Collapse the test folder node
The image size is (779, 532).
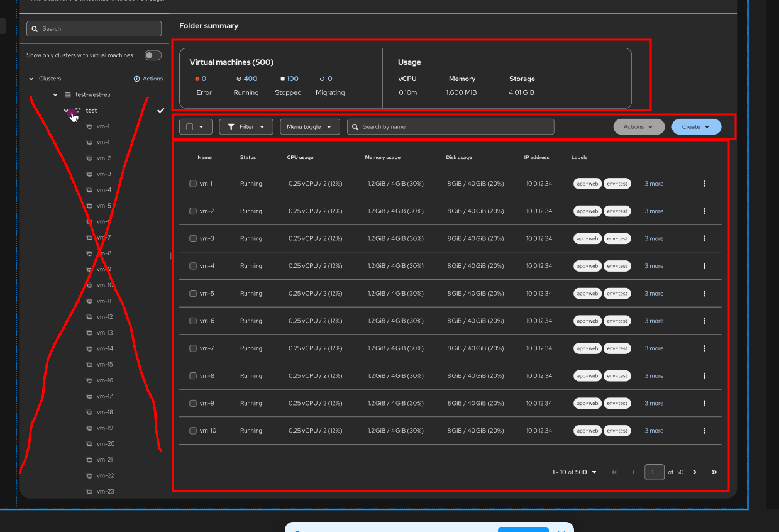[66, 111]
